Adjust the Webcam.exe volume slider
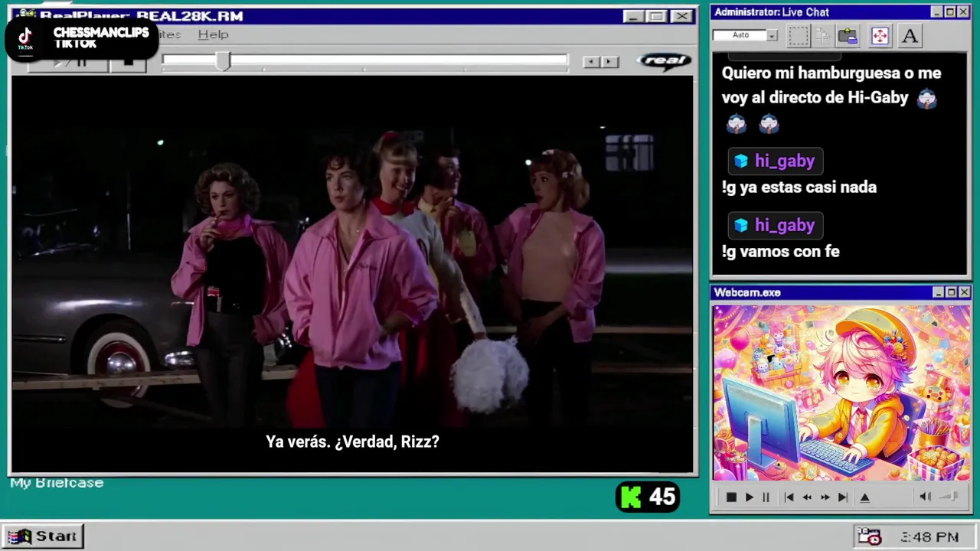 click(x=949, y=497)
